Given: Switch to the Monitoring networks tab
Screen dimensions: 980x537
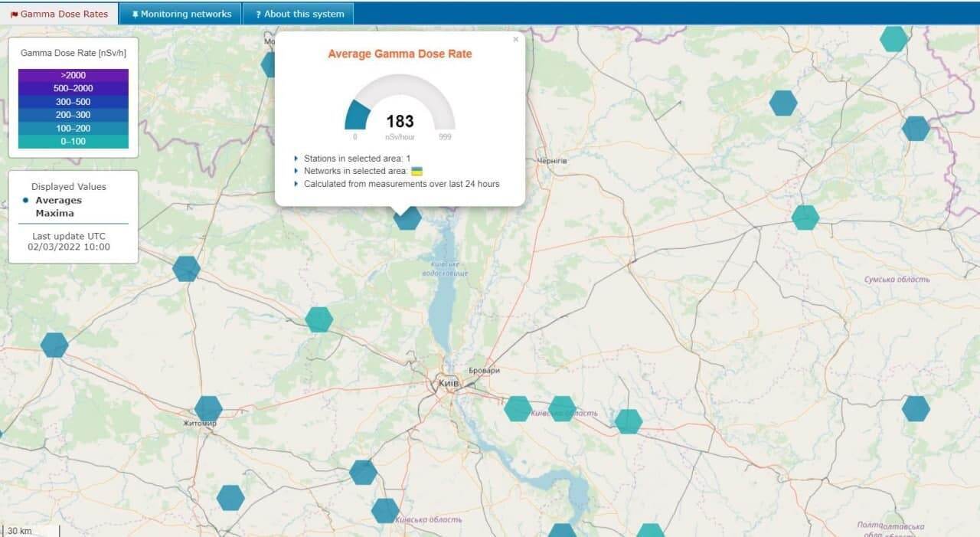Looking at the screenshot, I should 181,14.
